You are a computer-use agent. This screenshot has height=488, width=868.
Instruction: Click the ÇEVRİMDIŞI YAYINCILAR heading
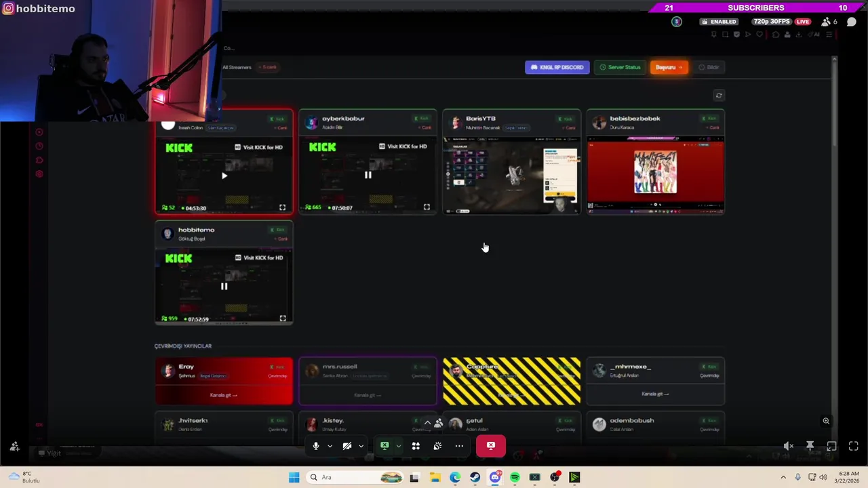coord(183,346)
